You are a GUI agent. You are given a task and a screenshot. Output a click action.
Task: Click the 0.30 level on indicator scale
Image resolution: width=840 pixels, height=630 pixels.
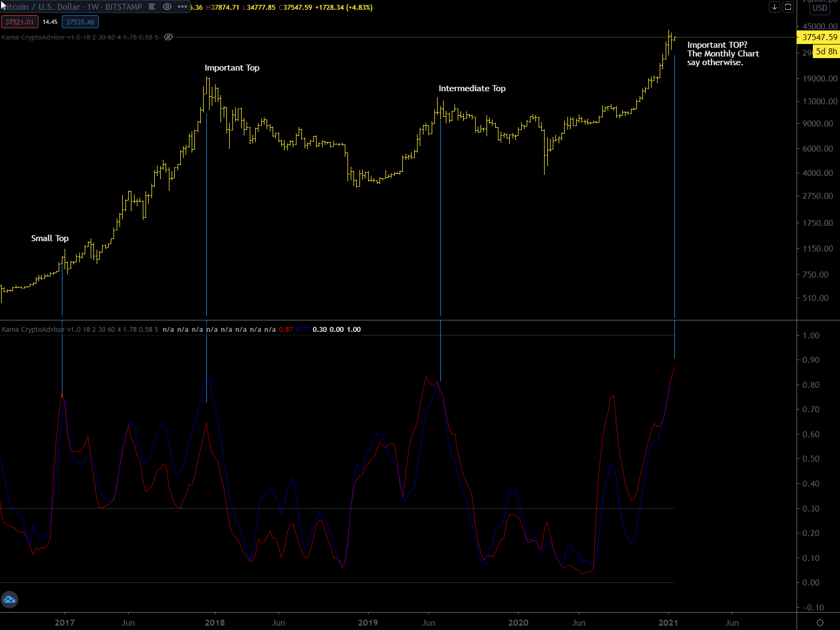tap(811, 509)
